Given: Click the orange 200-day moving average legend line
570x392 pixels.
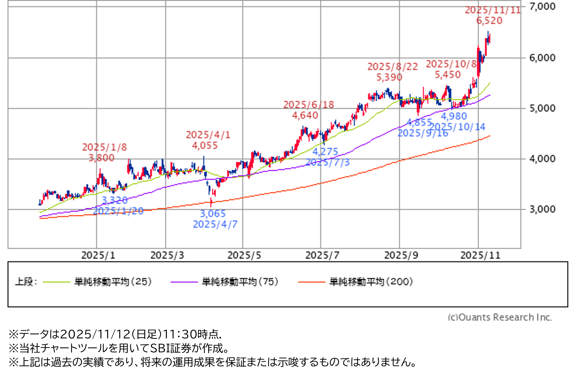Looking at the screenshot, I should 312,282.
